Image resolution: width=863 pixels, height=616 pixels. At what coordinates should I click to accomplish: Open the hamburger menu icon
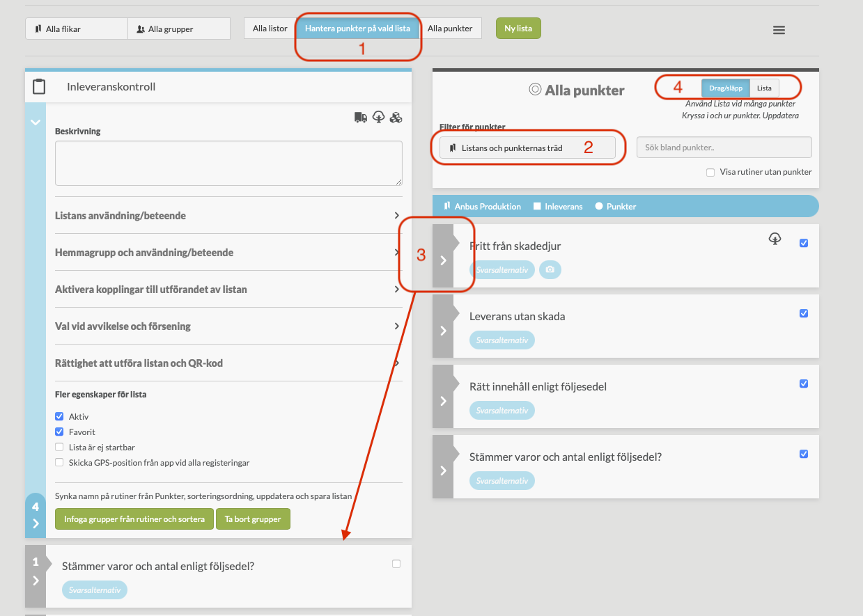click(x=779, y=30)
